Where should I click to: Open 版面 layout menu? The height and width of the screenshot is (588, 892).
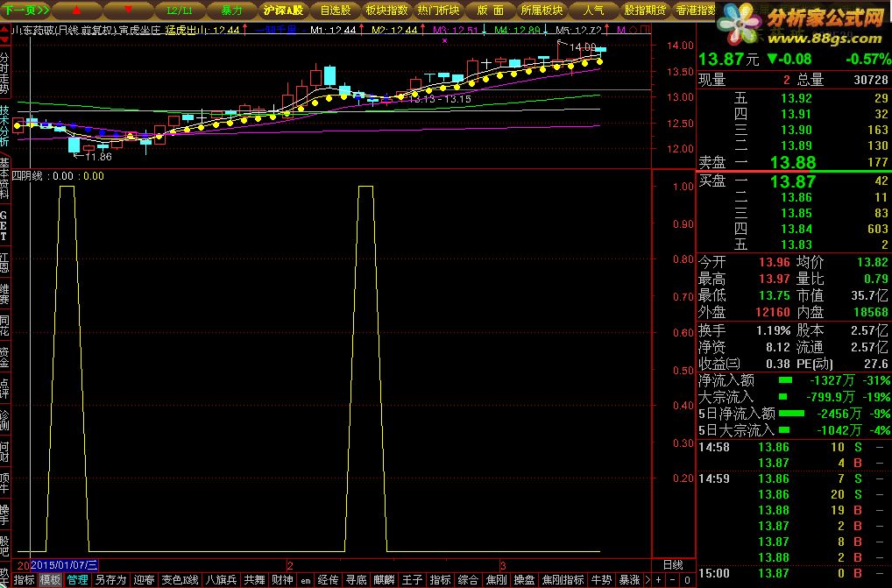[x=491, y=11]
